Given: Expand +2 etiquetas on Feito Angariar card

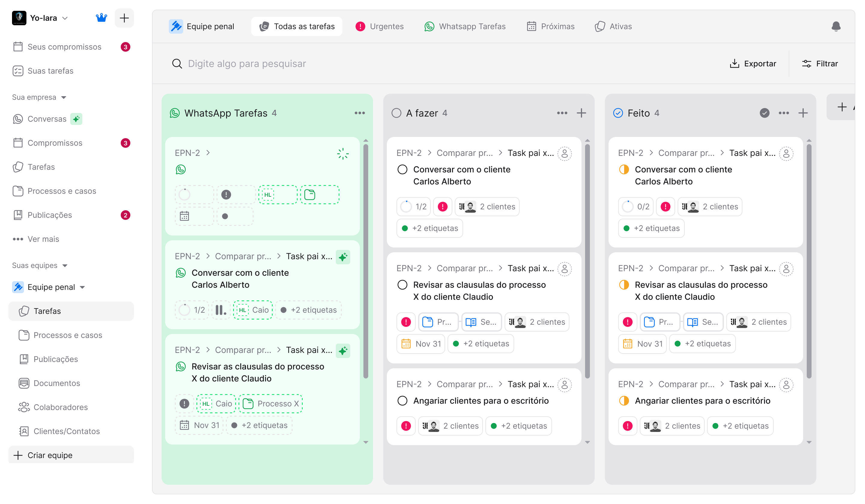Looking at the screenshot, I should 740,426.
